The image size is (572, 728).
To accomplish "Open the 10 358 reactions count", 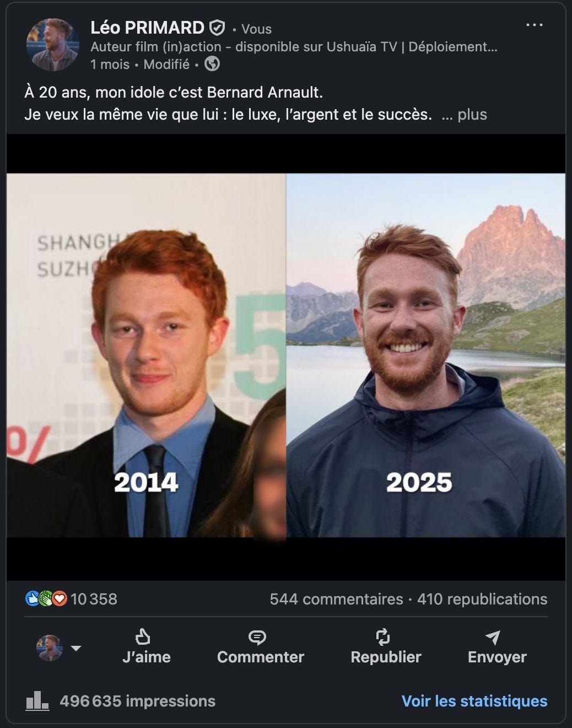I will tap(94, 599).
